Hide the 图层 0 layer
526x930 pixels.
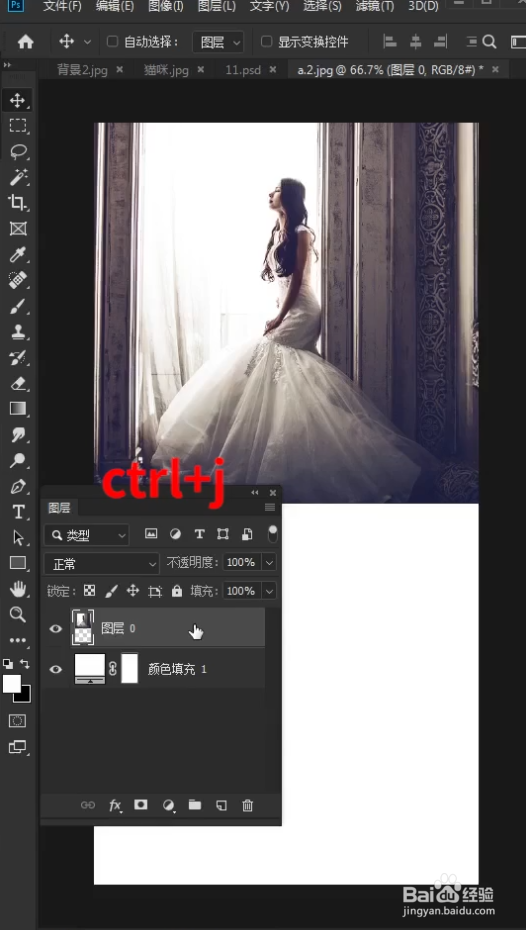(x=56, y=628)
